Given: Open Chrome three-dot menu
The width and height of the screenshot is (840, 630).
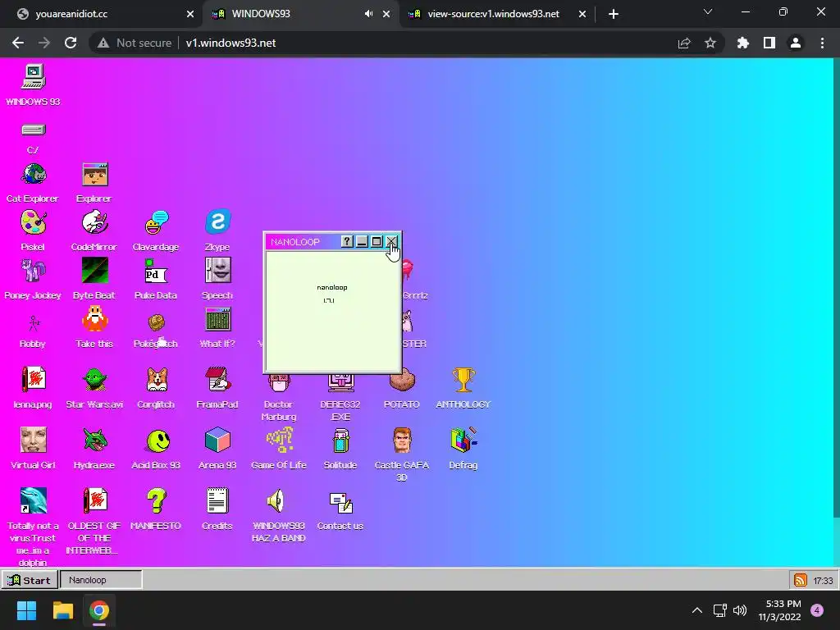Looking at the screenshot, I should tap(822, 43).
